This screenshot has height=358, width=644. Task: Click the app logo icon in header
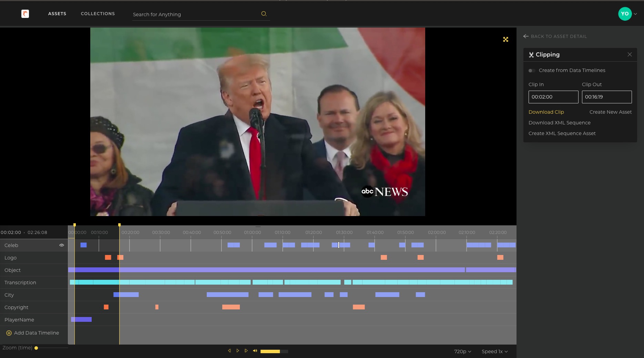[x=25, y=14]
